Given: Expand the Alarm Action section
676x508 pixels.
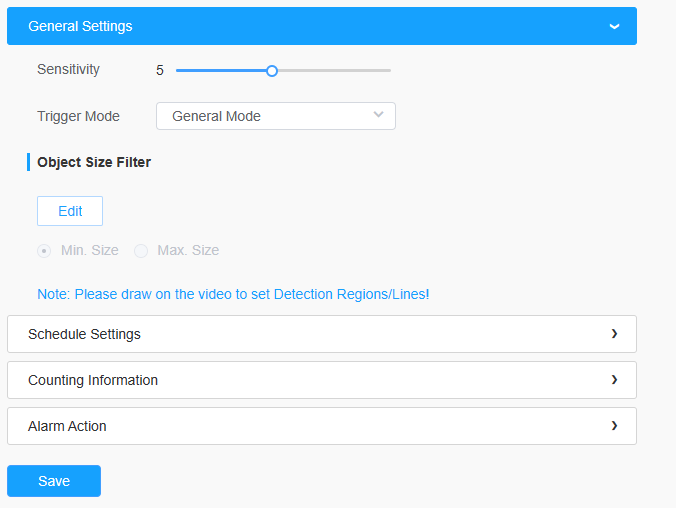Looking at the screenshot, I should (x=322, y=426).
